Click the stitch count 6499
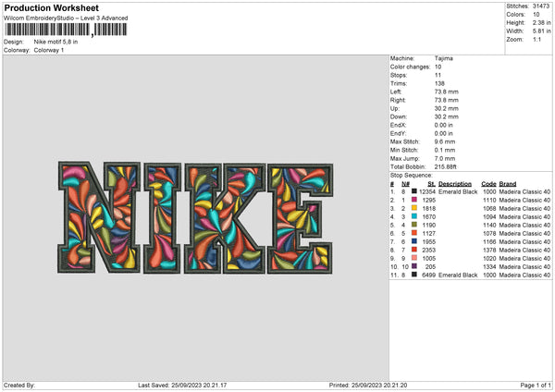 point(428,275)
